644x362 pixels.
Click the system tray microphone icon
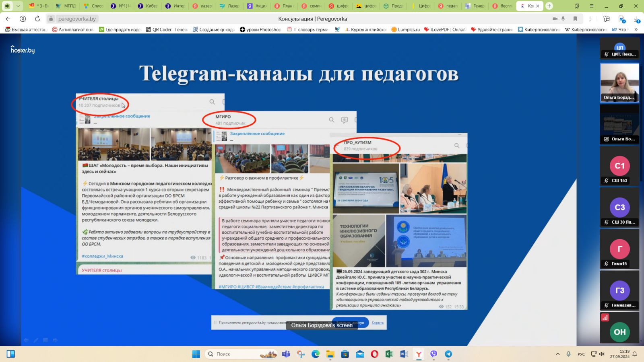568,354
